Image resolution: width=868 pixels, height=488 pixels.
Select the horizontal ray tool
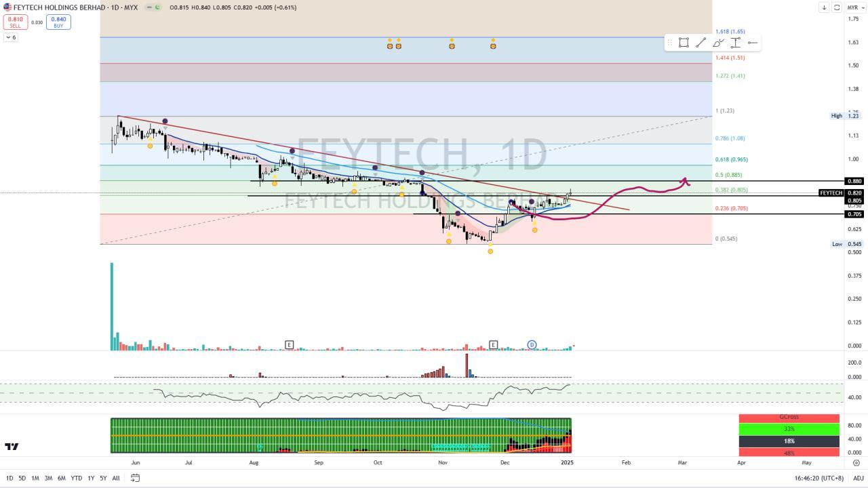coord(752,43)
